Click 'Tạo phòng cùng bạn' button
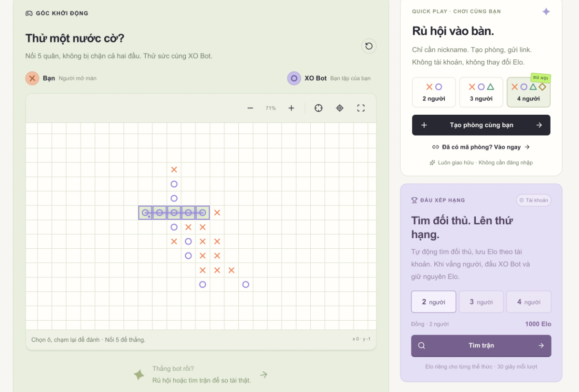This screenshot has width=579, height=392. (x=481, y=125)
